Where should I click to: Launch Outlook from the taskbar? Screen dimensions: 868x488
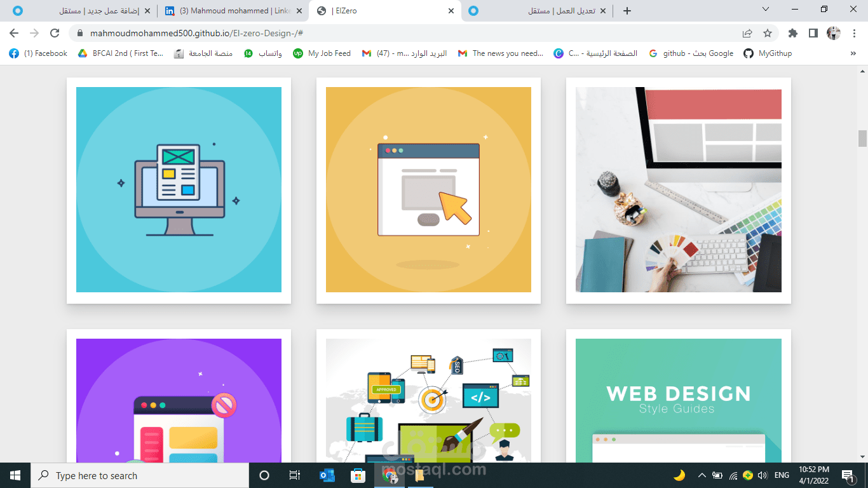pyautogui.click(x=327, y=475)
